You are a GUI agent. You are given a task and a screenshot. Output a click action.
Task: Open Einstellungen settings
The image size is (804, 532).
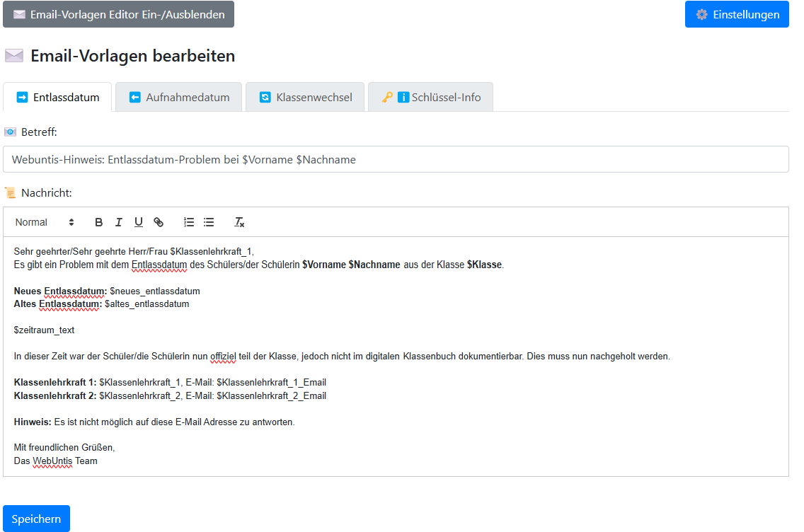click(737, 14)
